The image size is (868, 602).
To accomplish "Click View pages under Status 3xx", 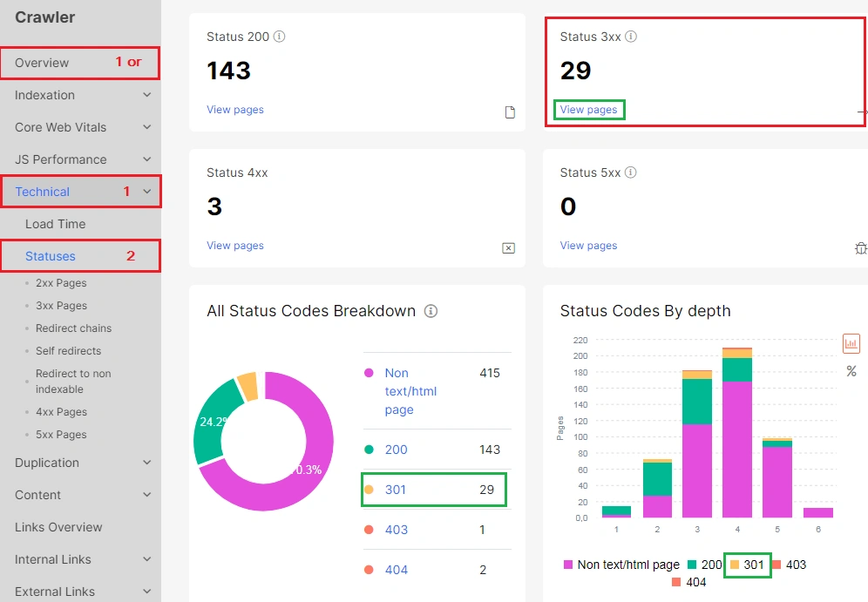I will click(588, 109).
